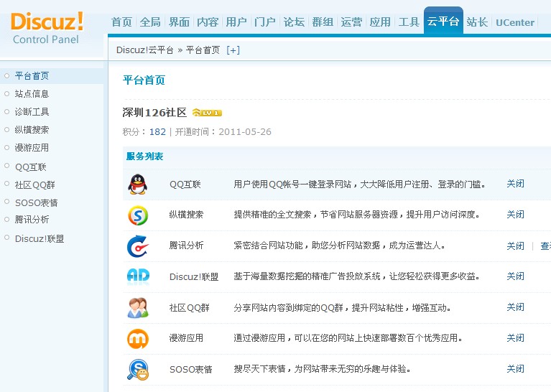The width and height of the screenshot is (551, 392).
Task: Click the 社区QQ群 people icon
Action: pyautogui.click(x=138, y=308)
